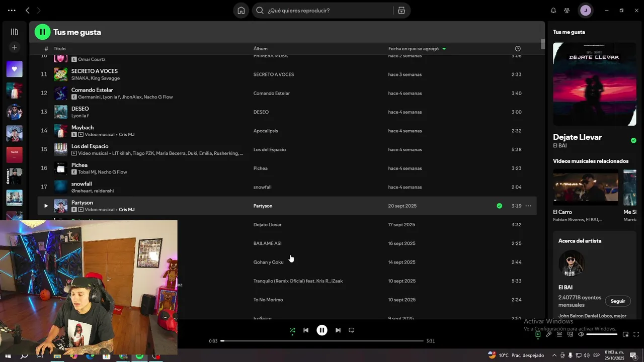Image resolution: width=644 pixels, height=362 pixels.
Task: Open more options for Partyson row
Action: (x=528, y=206)
